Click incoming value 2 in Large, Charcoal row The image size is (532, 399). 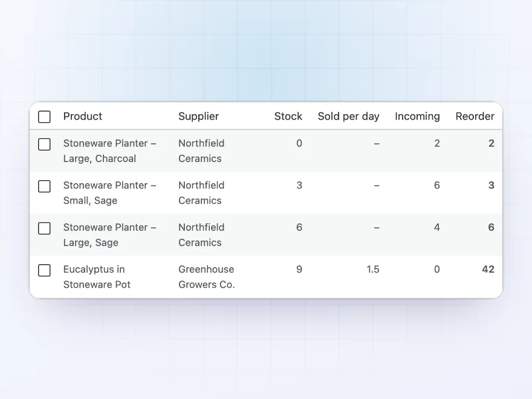tap(437, 143)
